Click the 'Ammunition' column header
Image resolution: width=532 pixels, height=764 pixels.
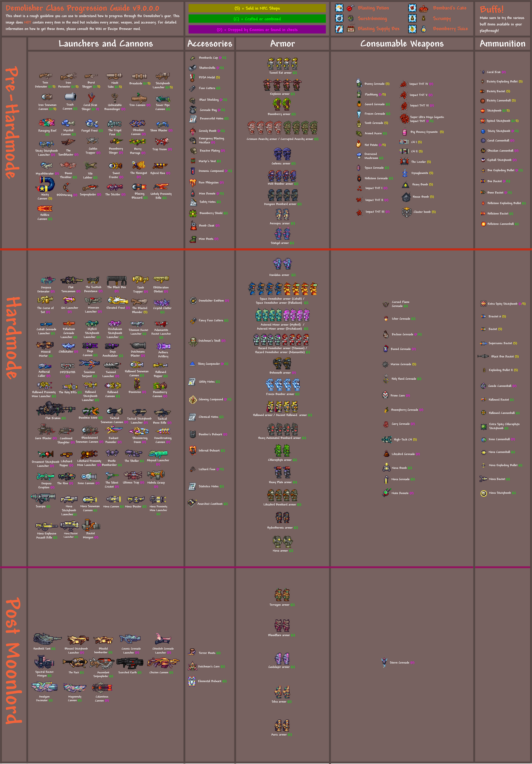[x=502, y=44]
